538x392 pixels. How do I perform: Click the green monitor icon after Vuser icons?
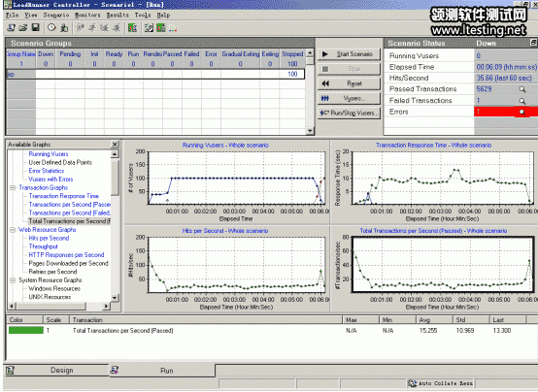coord(132,28)
